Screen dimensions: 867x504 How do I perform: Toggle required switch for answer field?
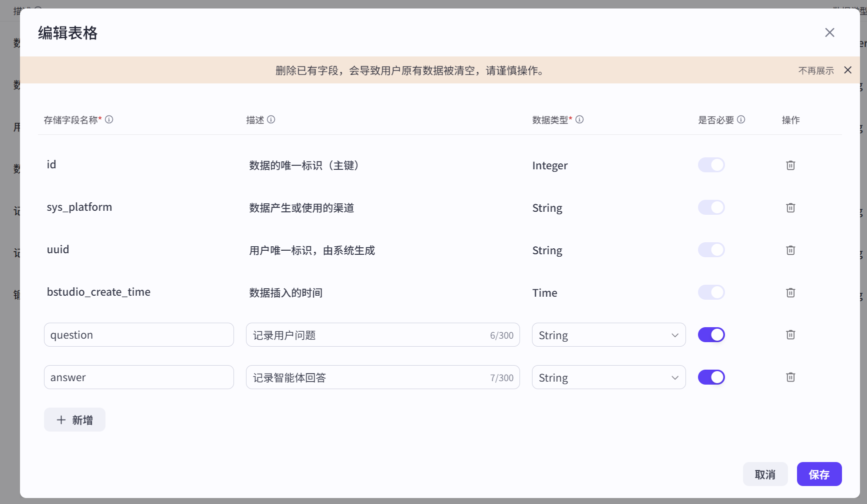click(711, 377)
